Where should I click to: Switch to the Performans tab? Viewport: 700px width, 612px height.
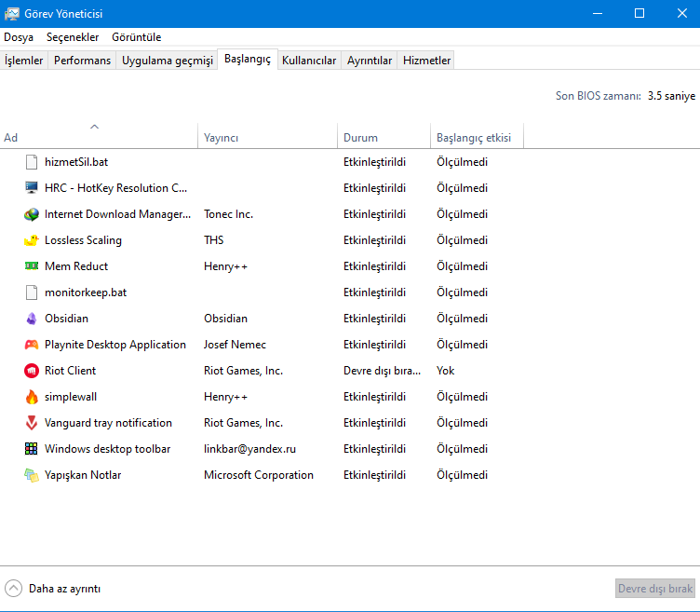[x=82, y=61]
